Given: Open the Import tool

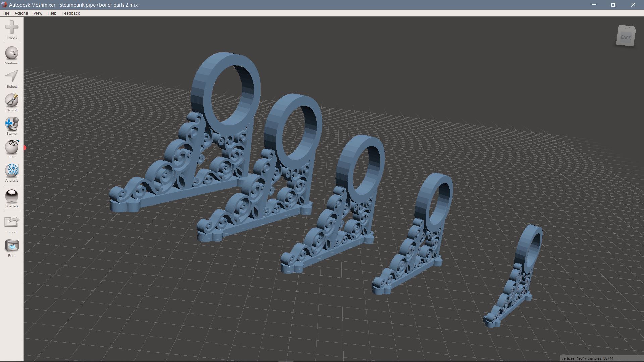Looking at the screenshot, I should click(x=12, y=30).
